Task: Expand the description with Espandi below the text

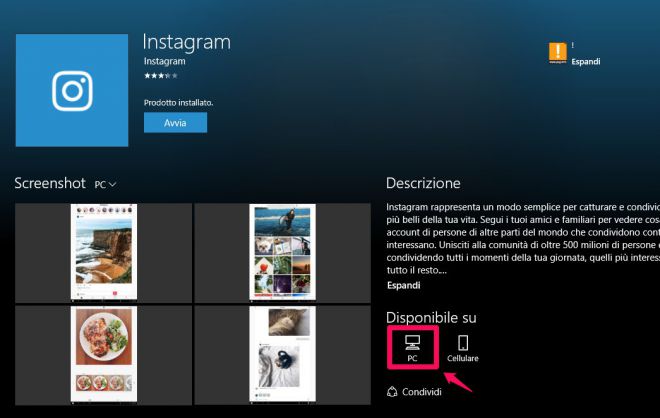Action: [x=404, y=285]
